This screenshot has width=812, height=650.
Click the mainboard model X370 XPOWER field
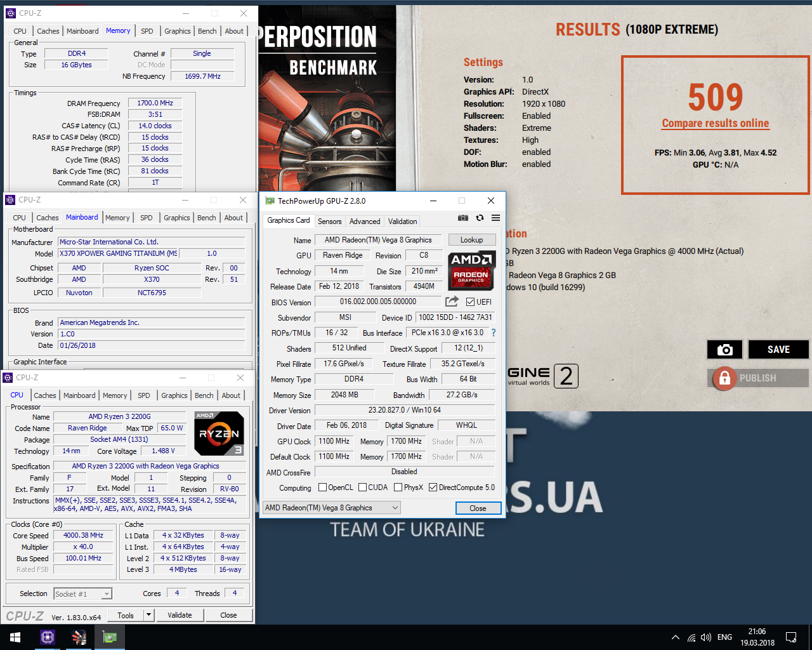point(119,253)
